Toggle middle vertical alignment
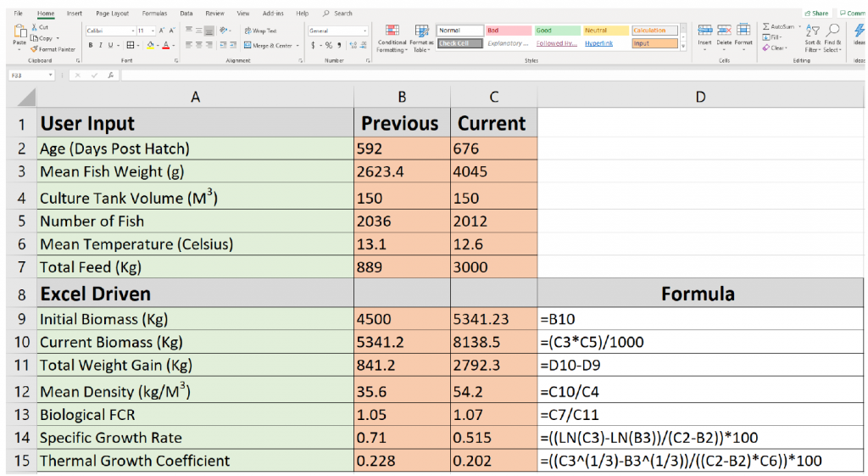Screen dimensions: 868x476 pos(198,31)
